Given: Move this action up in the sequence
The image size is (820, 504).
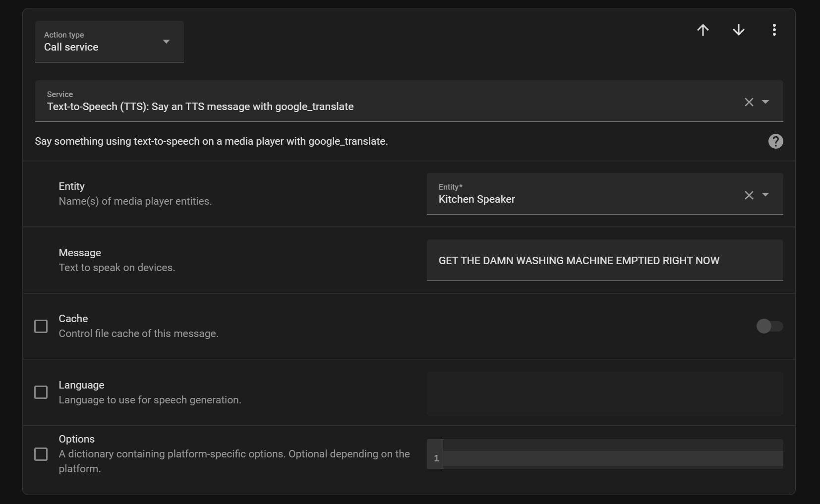Looking at the screenshot, I should pos(703,30).
